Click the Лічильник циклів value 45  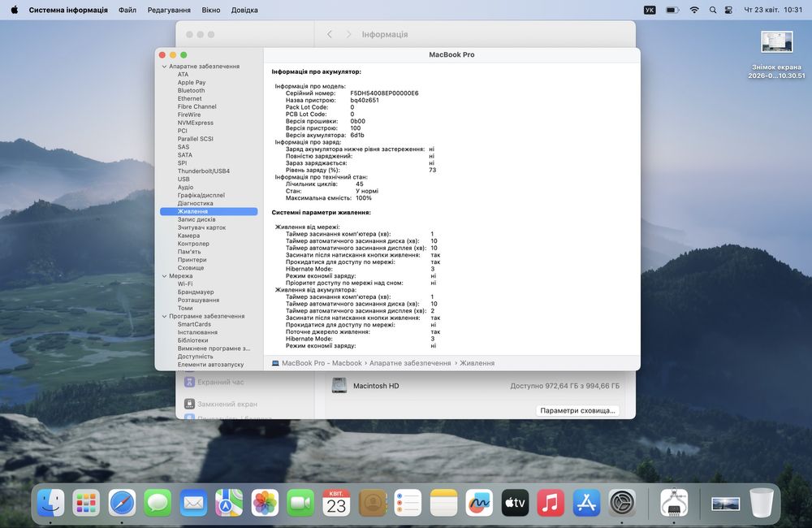click(x=360, y=184)
